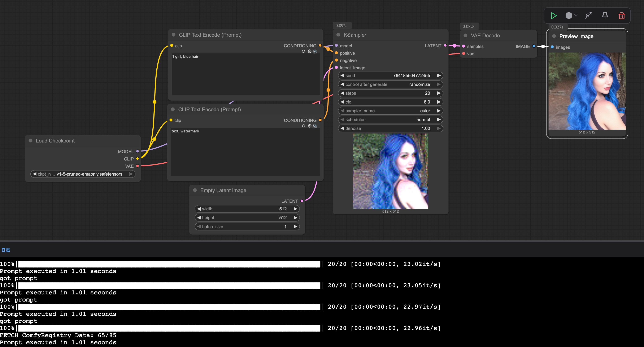
Task: Adjust the denoise 1.00 slider field
Action: pyautogui.click(x=390, y=128)
